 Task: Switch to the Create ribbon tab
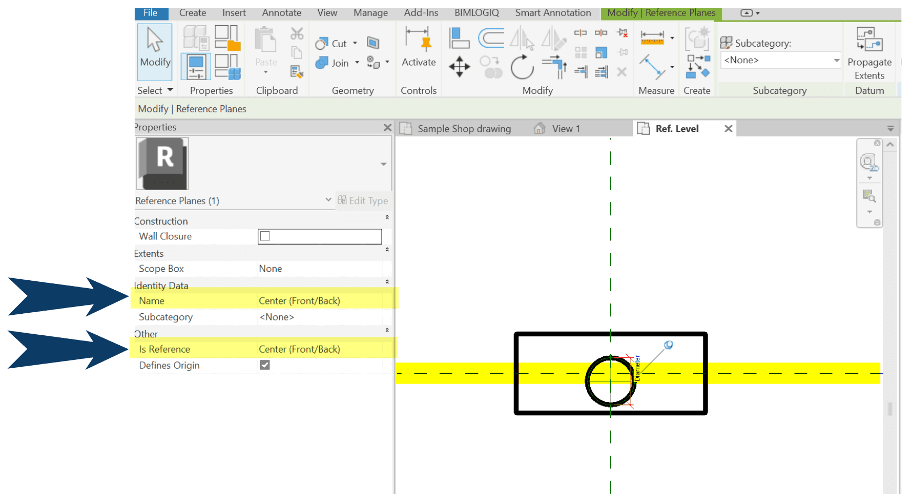coord(193,13)
